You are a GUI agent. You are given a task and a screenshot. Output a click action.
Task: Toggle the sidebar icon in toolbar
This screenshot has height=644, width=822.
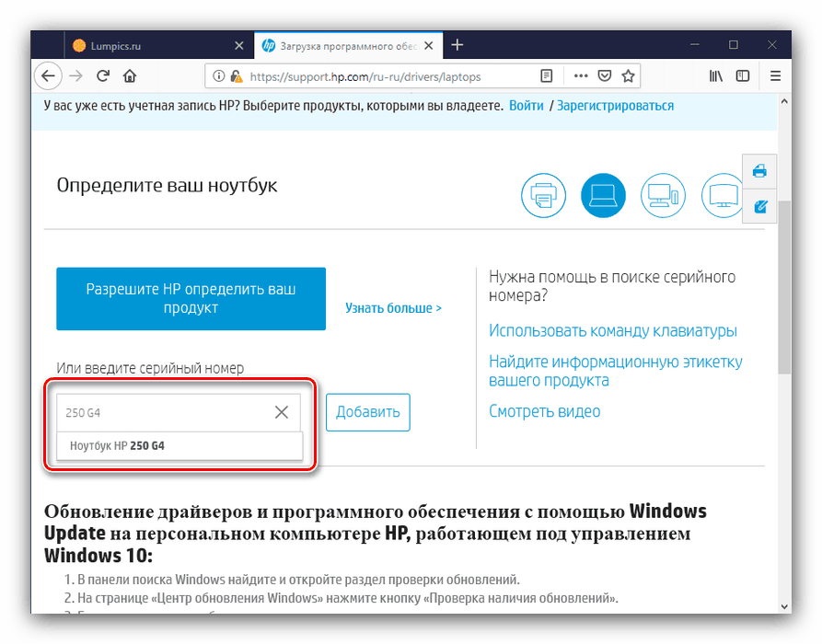(x=743, y=76)
